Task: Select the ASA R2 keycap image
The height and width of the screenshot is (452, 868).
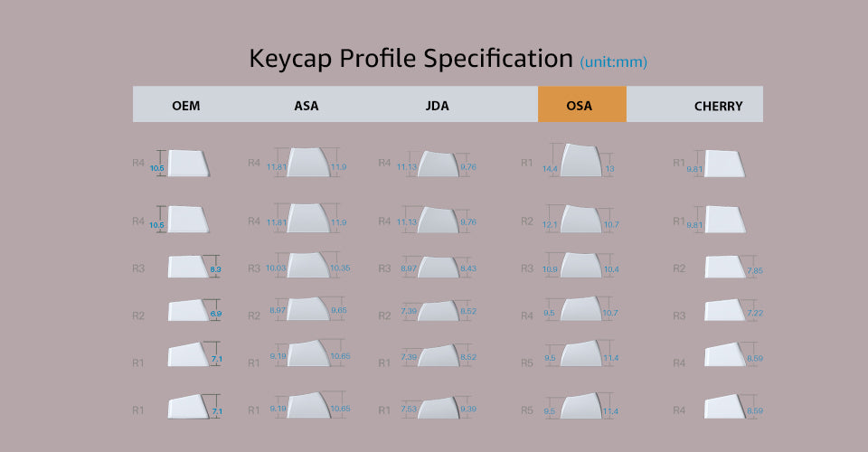Action: pos(308,309)
